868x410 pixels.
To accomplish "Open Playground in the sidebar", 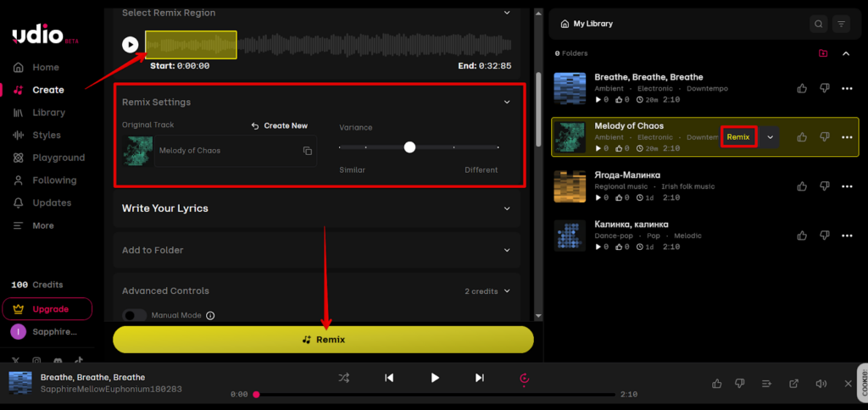I will pyautogui.click(x=48, y=158).
